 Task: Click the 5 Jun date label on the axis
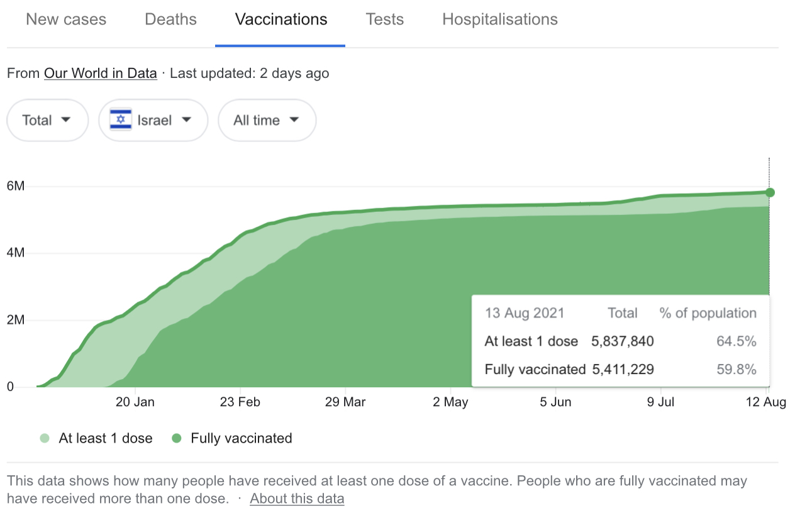point(556,402)
